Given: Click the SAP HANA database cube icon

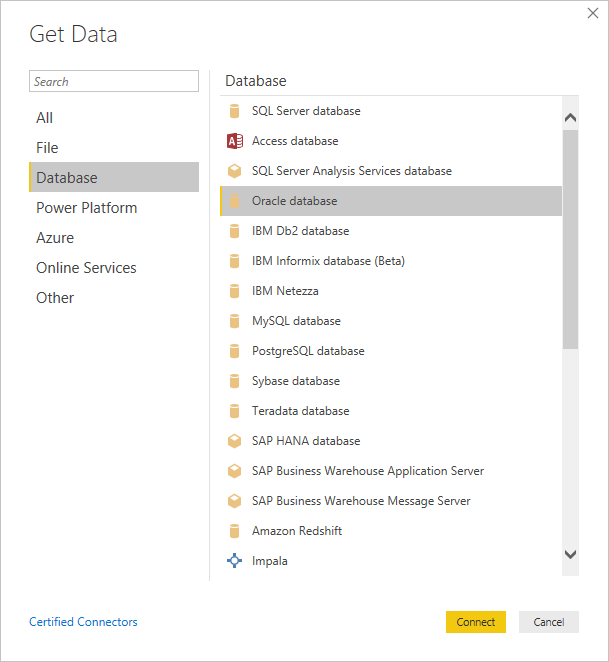Looking at the screenshot, I should [x=235, y=441].
